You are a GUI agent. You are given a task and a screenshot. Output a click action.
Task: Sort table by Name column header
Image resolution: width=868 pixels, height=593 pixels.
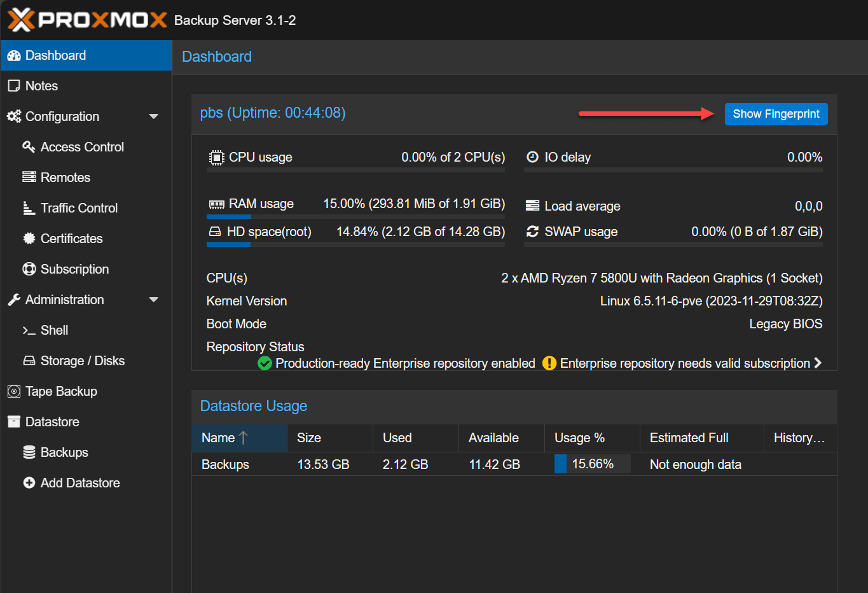(218, 438)
